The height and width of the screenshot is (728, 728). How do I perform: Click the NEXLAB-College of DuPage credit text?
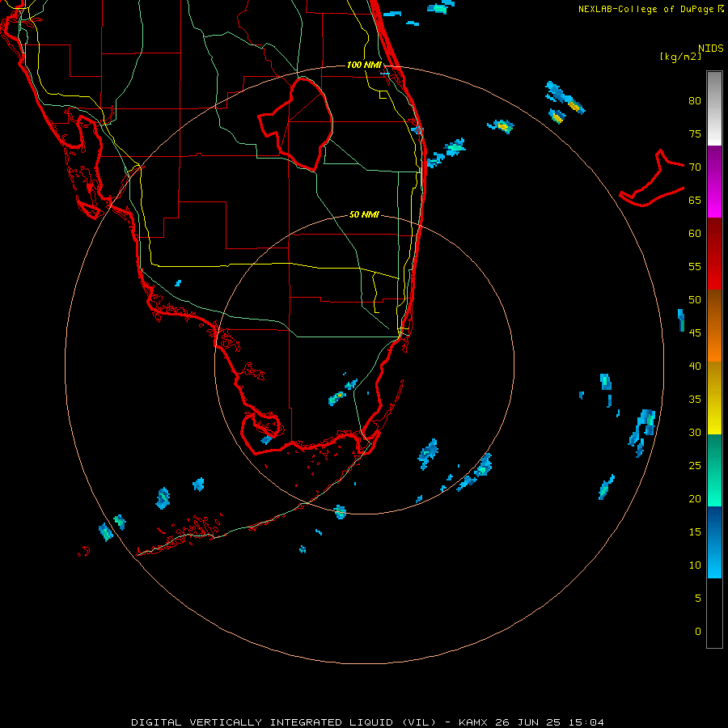(x=645, y=9)
